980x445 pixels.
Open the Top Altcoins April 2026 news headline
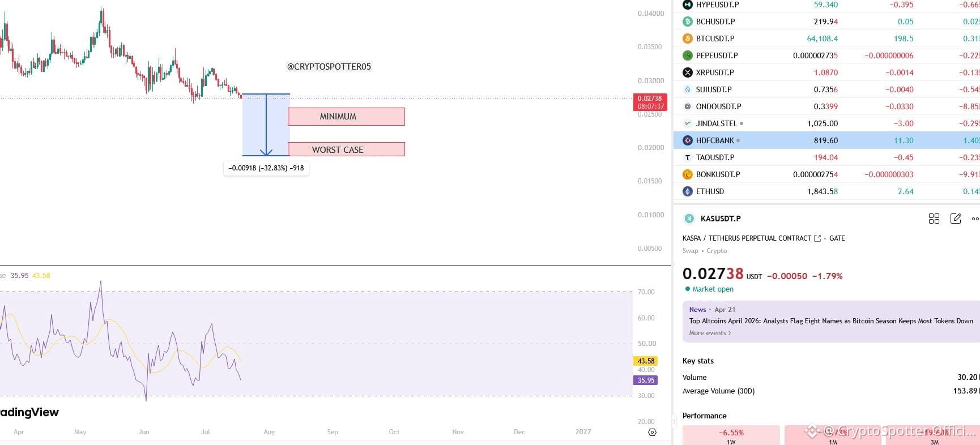[x=831, y=321]
